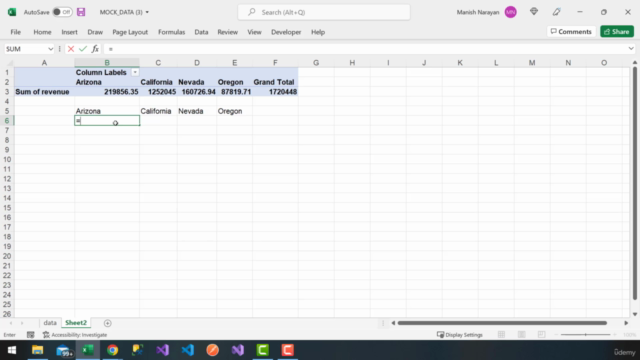Image resolution: width=640 pixels, height=360 pixels.
Task: Click the horizontal scrollbar
Action: (502, 323)
